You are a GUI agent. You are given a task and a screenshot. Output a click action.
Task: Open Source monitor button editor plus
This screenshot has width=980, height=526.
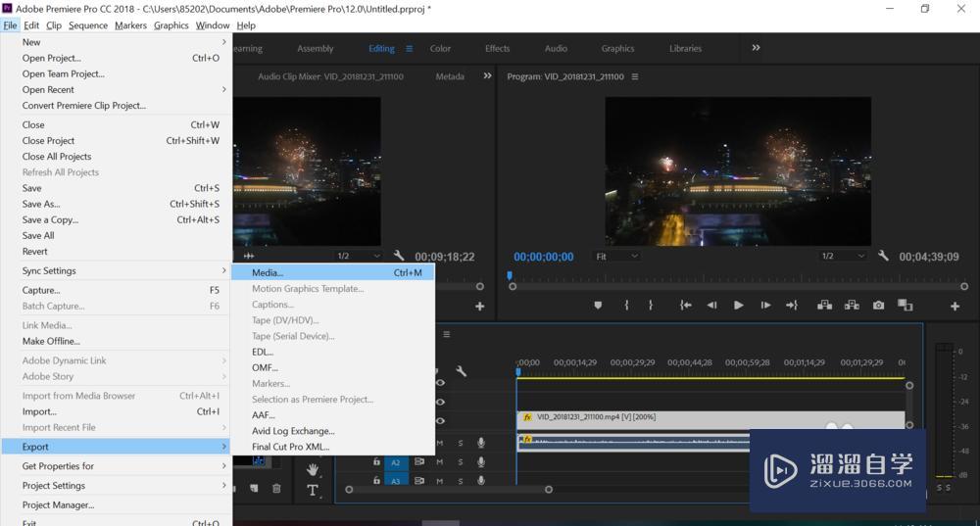pos(479,307)
